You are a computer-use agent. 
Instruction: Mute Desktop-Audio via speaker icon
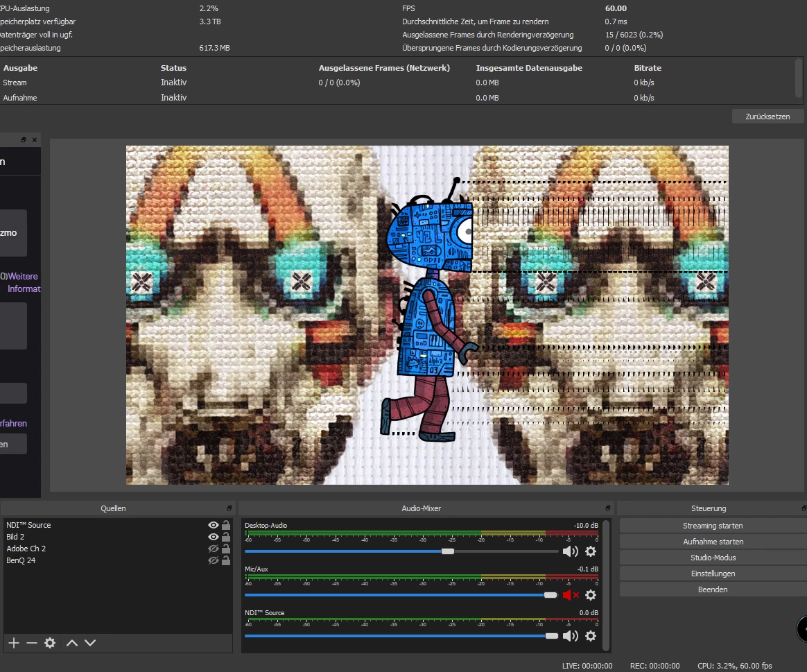571,551
